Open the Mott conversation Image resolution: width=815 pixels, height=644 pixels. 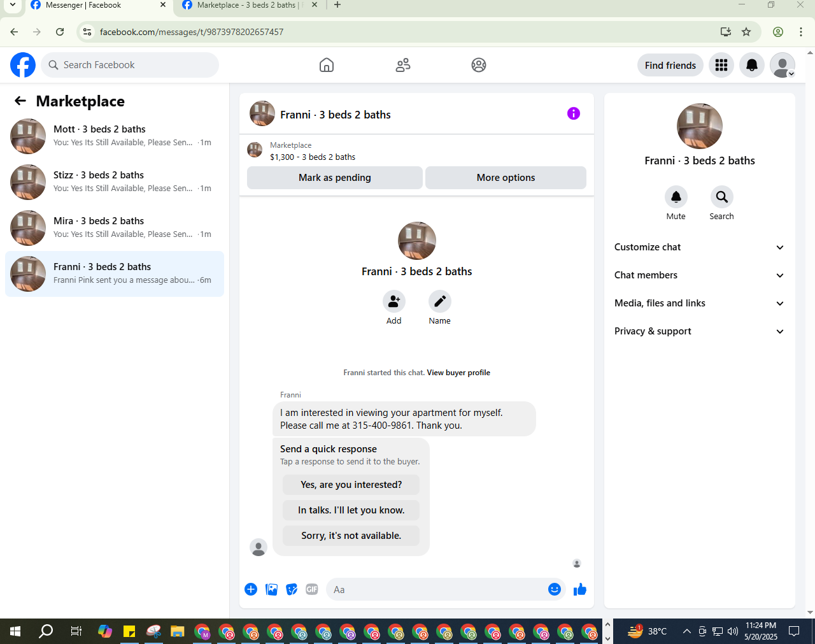coord(115,136)
